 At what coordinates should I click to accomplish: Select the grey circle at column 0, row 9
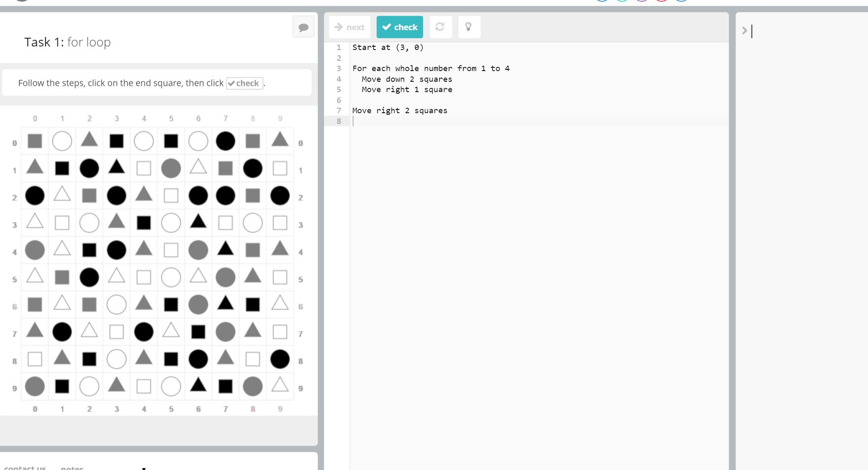[x=35, y=386]
